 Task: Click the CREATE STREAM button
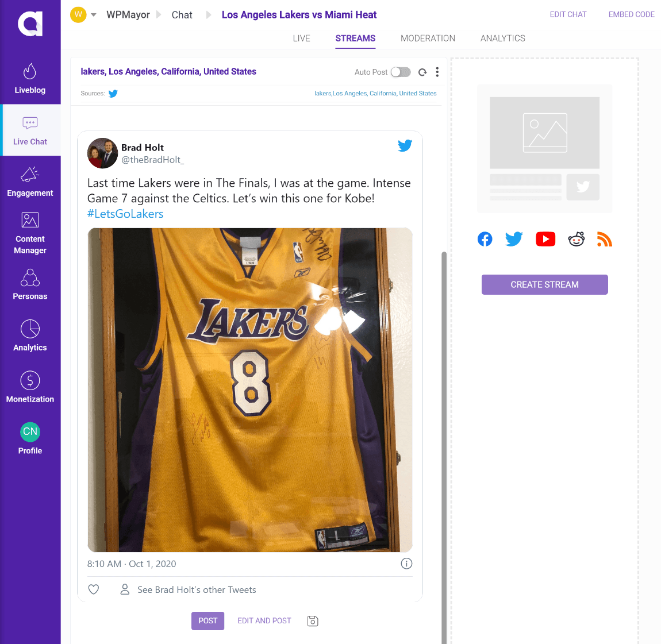[545, 284]
